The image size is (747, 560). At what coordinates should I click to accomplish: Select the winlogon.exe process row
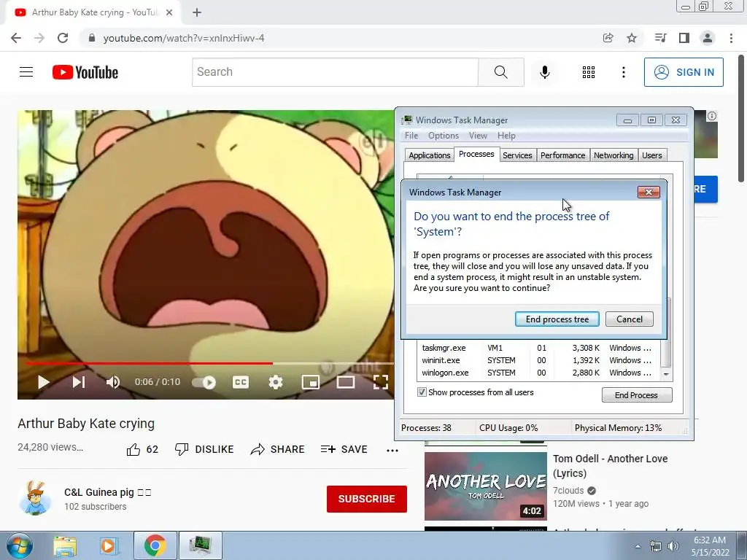(538, 373)
